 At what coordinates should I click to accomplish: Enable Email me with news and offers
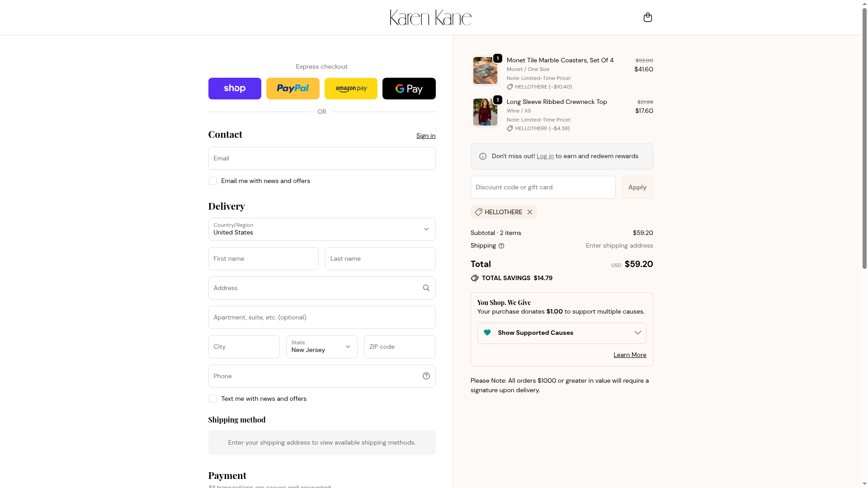click(x=213, y=181)
